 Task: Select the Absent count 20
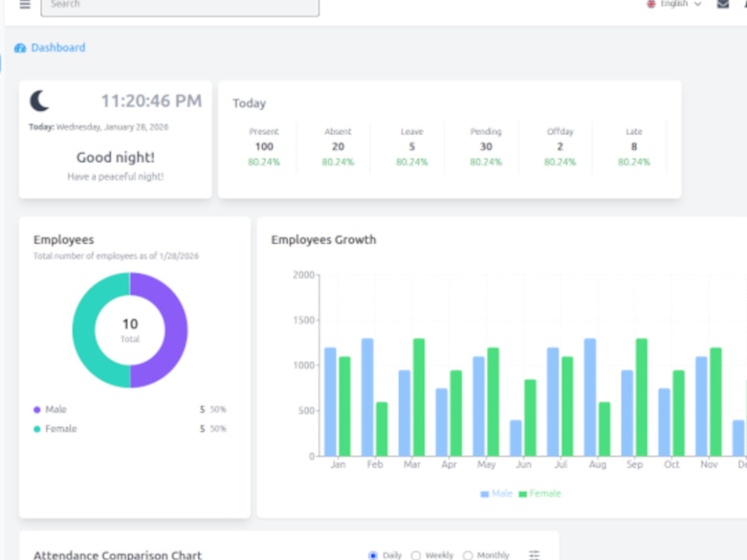click(x=338, y=146)
